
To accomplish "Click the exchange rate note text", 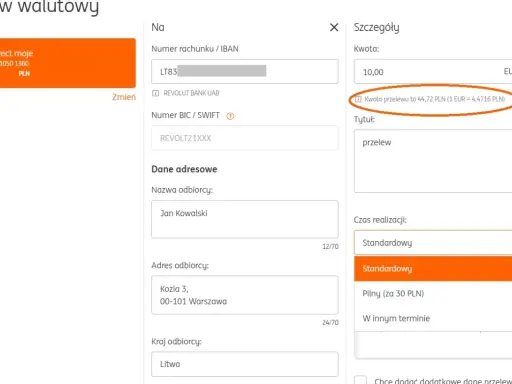I will tap(435, 99).
